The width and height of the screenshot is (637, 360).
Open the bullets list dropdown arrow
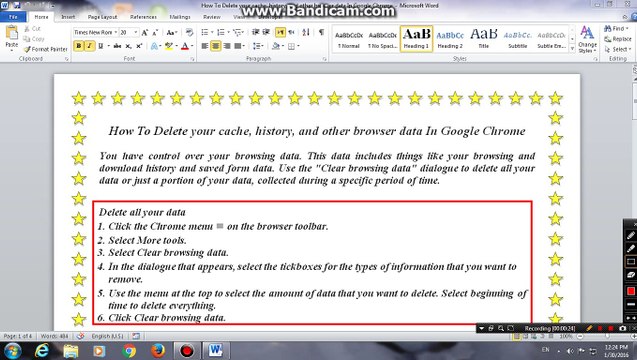pos(212,32)
